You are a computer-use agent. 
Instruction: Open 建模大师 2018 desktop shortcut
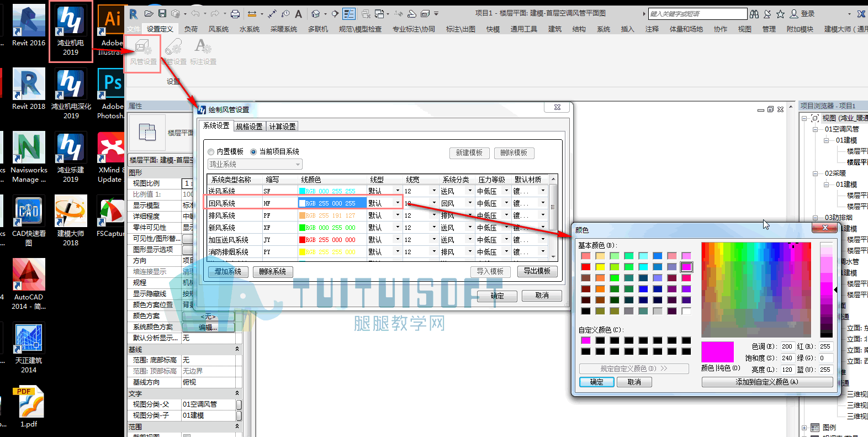(71, 221)
